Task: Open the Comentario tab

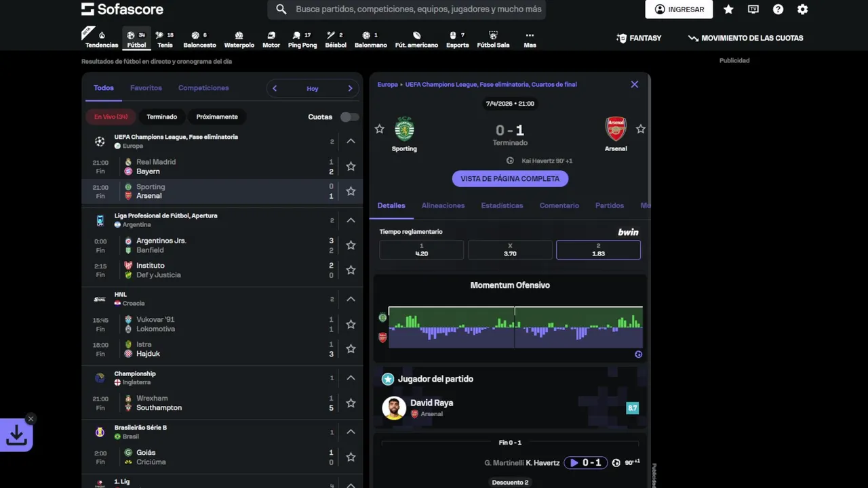Action: (x=559, y=205)
